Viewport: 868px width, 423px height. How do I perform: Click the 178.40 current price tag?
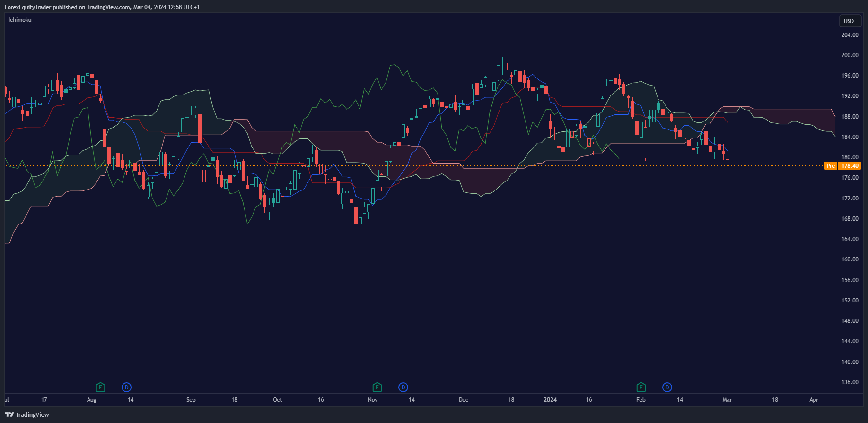click(850, 166)
